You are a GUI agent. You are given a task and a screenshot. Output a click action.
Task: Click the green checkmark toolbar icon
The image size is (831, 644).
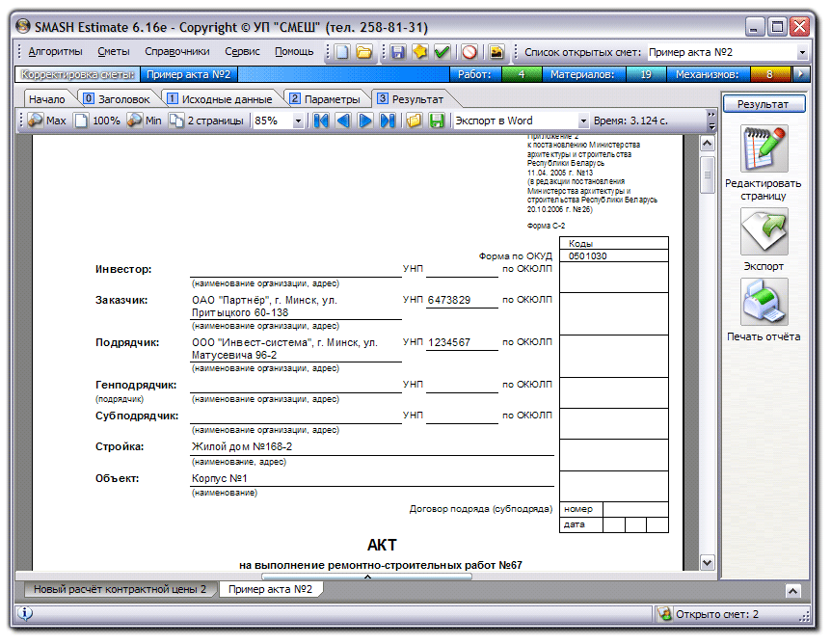tap(442, 52)
